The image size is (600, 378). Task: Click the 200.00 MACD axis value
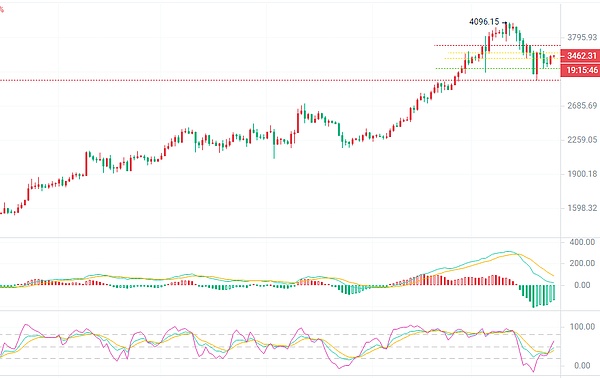582,263
